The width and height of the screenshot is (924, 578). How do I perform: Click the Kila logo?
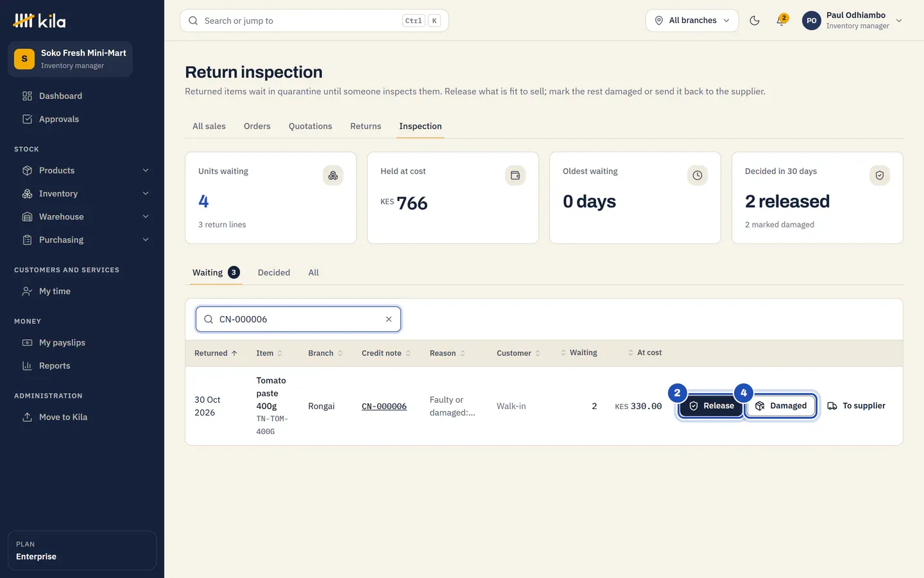39,21
